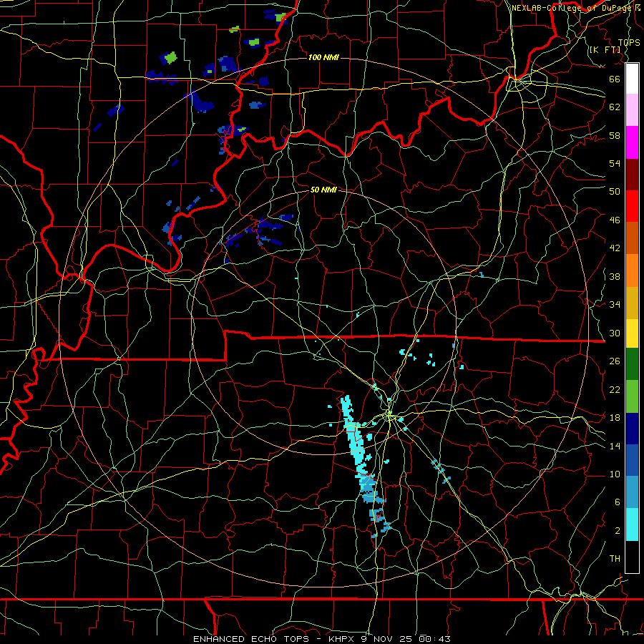Screen dimensions: 644x644
Task: Select the "2" scale label
Action: point(618,531)
